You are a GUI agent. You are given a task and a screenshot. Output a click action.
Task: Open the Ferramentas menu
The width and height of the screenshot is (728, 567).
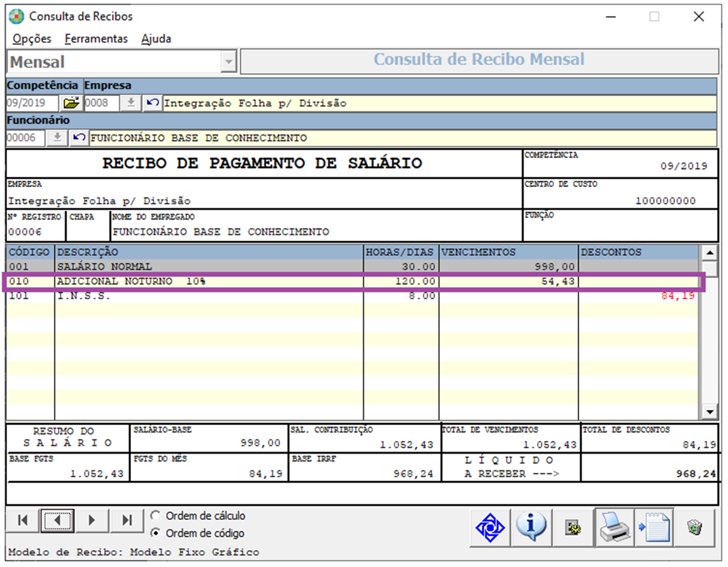click(96, 39)
